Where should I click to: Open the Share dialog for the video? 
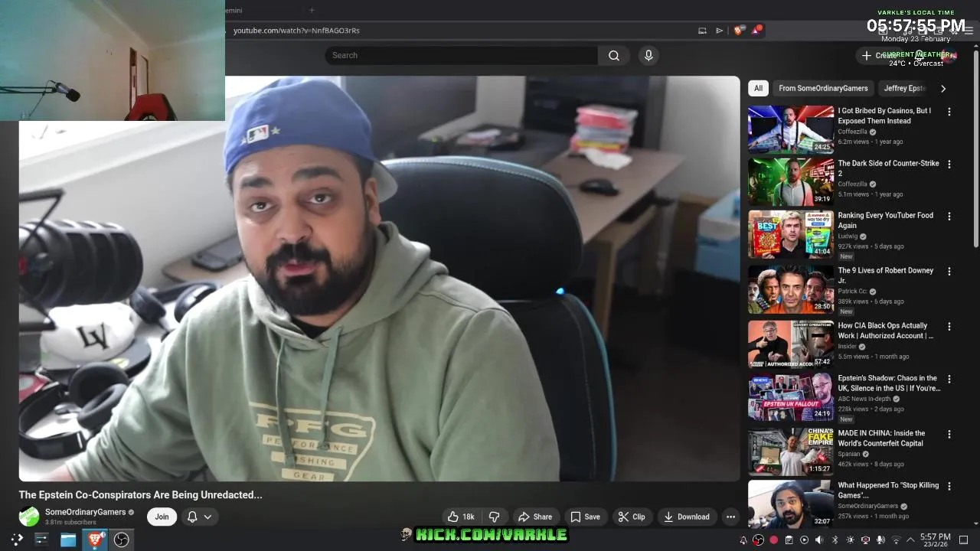point(535,517)
